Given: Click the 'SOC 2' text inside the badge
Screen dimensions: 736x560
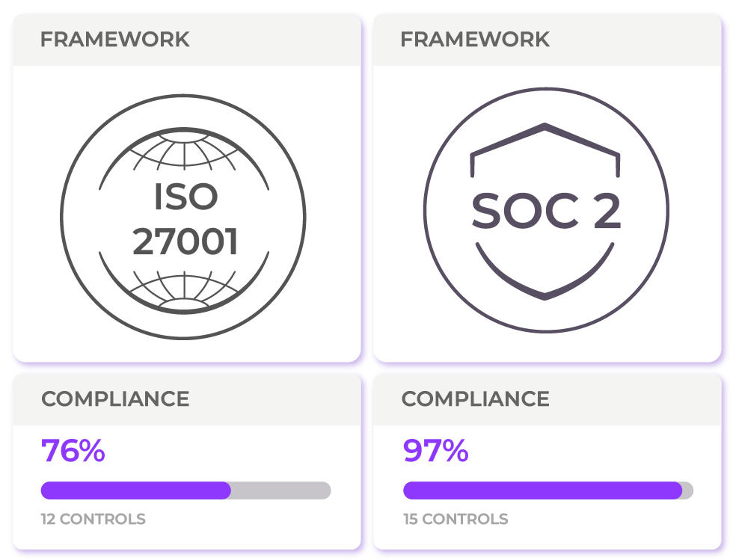Looking at the screenshot, I should 546,211.
